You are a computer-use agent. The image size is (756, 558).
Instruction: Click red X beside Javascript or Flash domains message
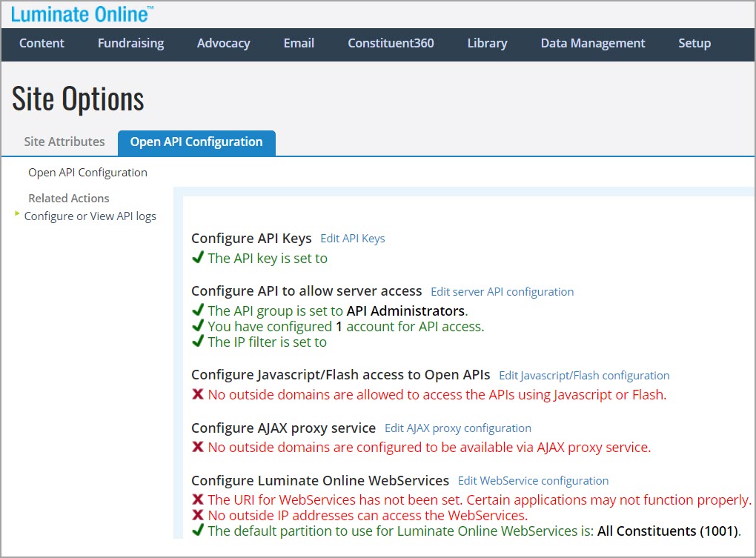coord(198,394)
